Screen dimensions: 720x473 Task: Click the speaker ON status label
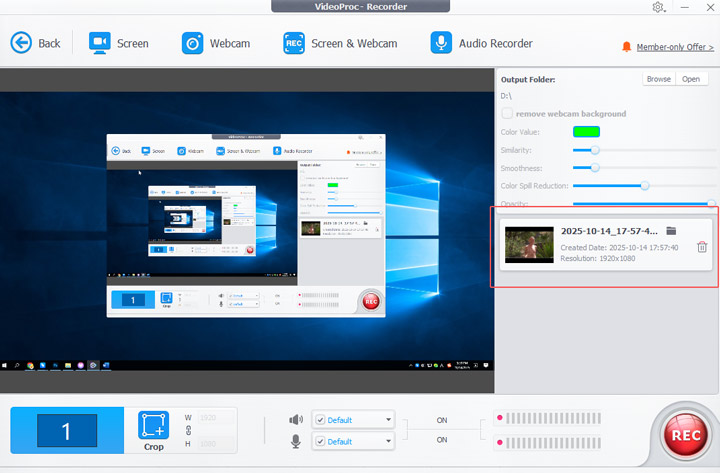pyautogui.click(x=442, y=420)
